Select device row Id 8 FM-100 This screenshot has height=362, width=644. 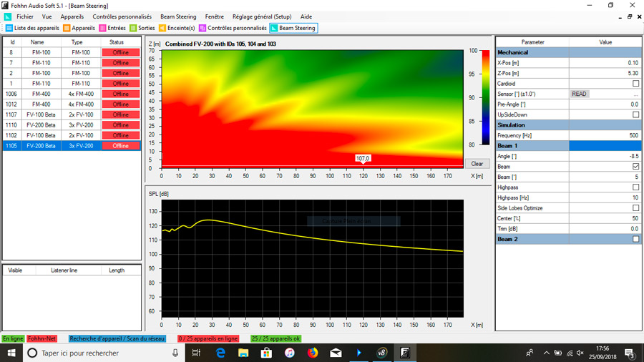72,52
